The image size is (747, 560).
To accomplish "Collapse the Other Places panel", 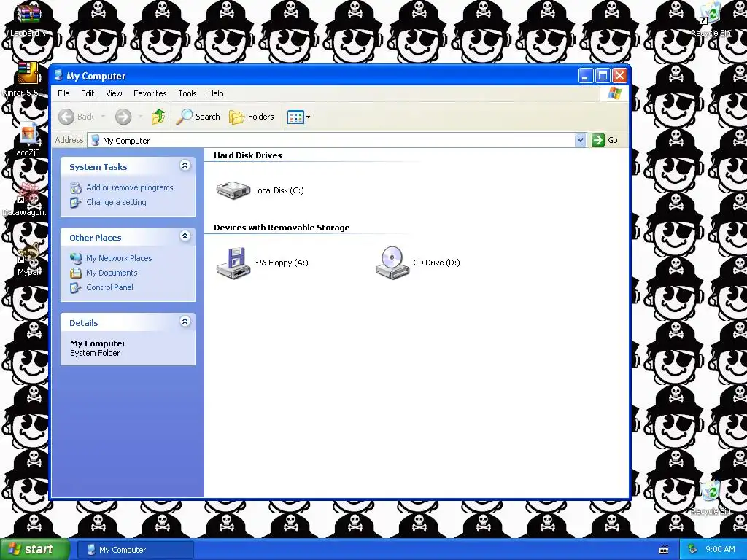I will pos(185,236).
